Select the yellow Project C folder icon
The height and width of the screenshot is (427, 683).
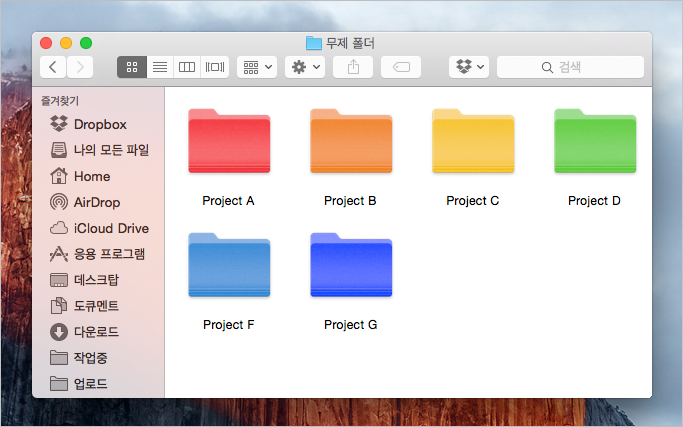click(x=473, y=141)
